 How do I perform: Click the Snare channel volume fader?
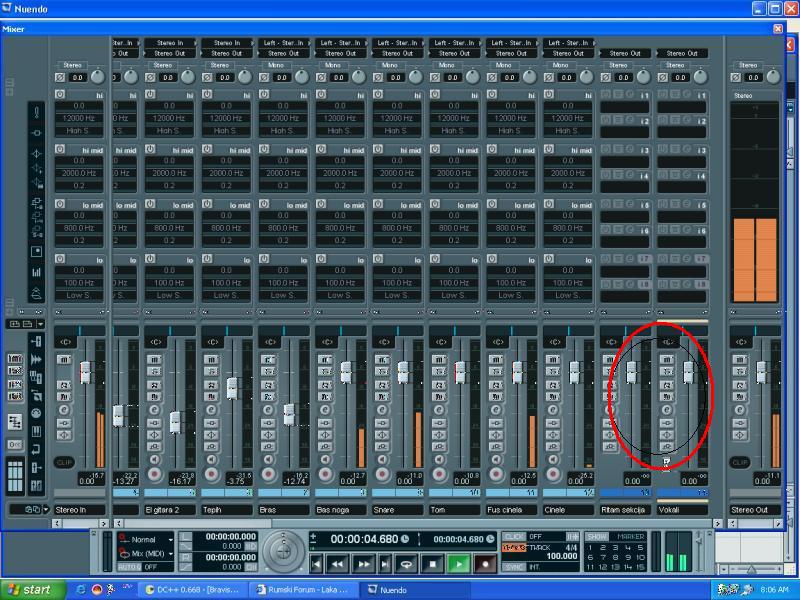click(x=403, y=373)
